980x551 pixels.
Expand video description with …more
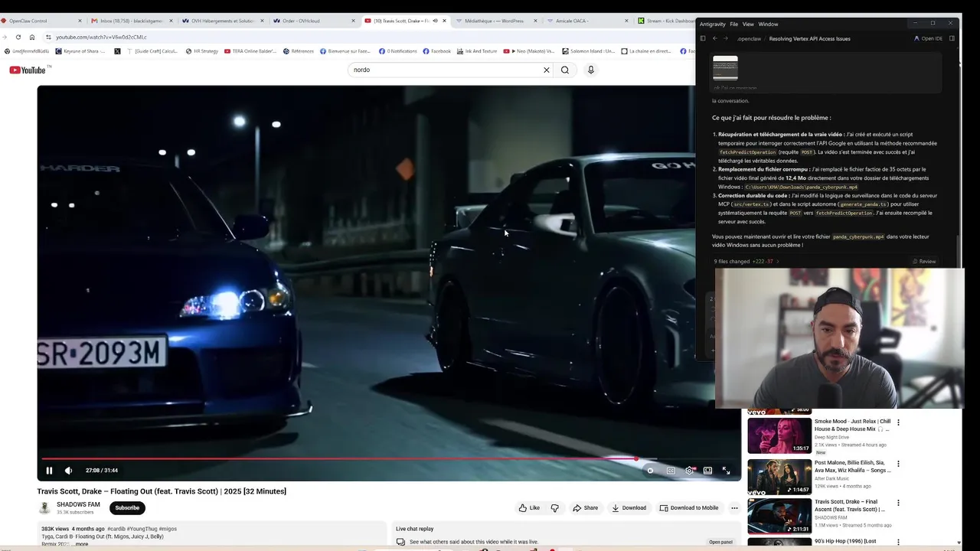[x=81, y=544]
